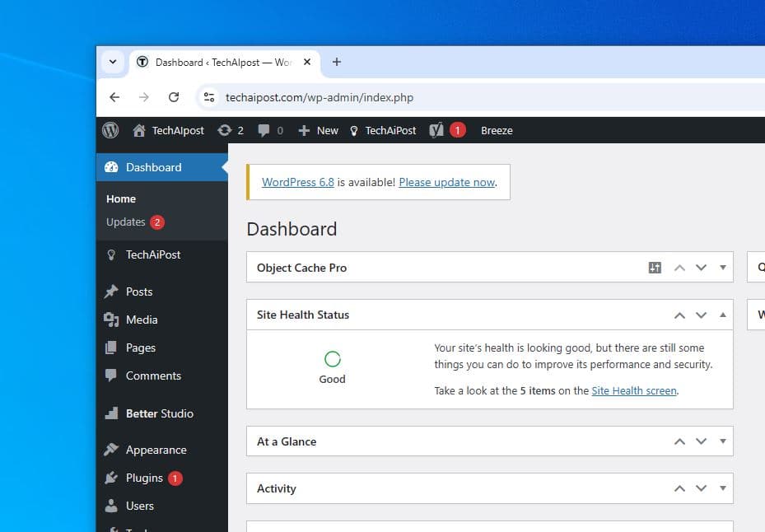765x532 pixels.
Task: Open Posts in the sidebar
Action: tap(162, 292)
